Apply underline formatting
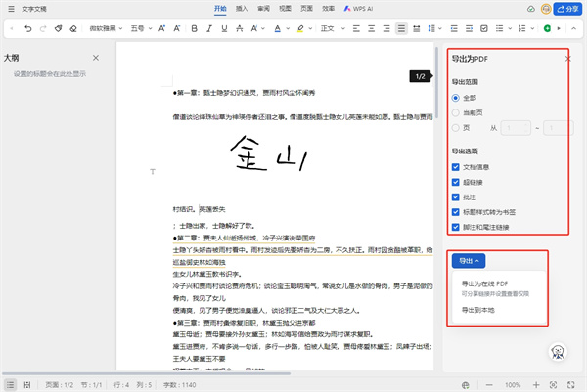This screenshot has width=587, height=392. coord(224,29)
